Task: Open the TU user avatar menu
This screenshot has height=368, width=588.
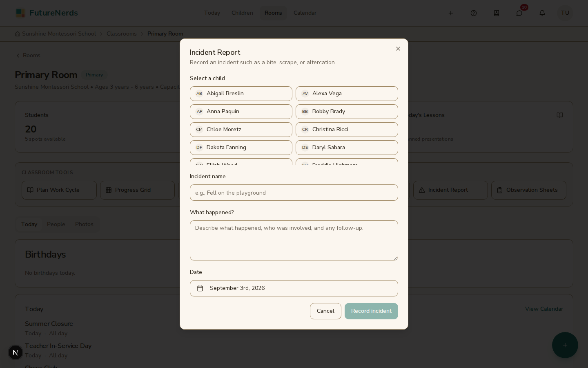Action: [565, 13]
